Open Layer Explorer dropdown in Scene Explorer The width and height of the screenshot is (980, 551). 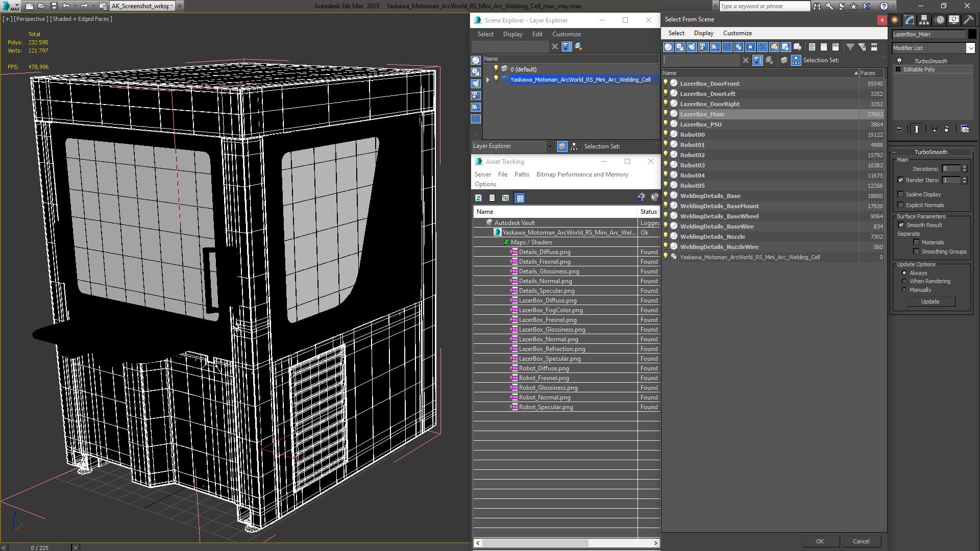point(549,146)
